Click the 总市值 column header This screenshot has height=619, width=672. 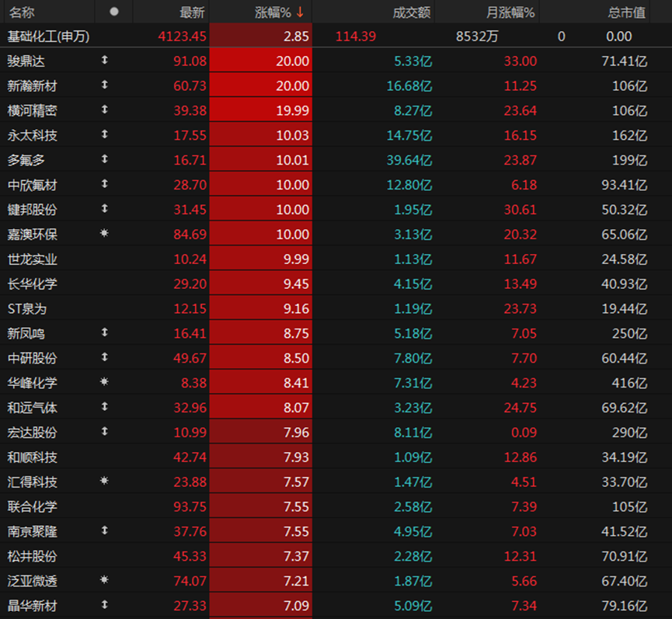(x=627, y=12)
